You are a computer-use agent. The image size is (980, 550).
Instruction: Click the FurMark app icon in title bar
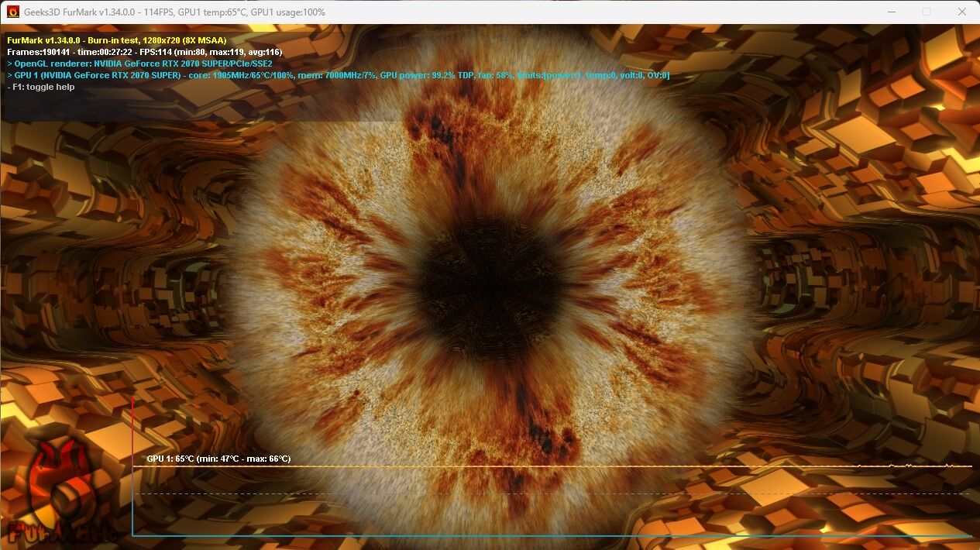(x=13, y=12)
